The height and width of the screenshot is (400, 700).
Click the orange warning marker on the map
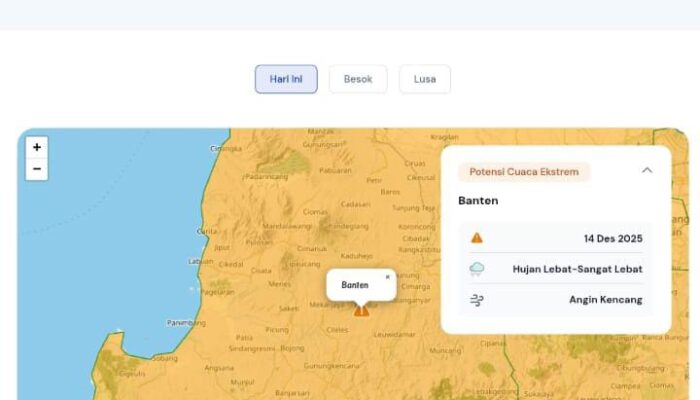[x=361, y=310]
